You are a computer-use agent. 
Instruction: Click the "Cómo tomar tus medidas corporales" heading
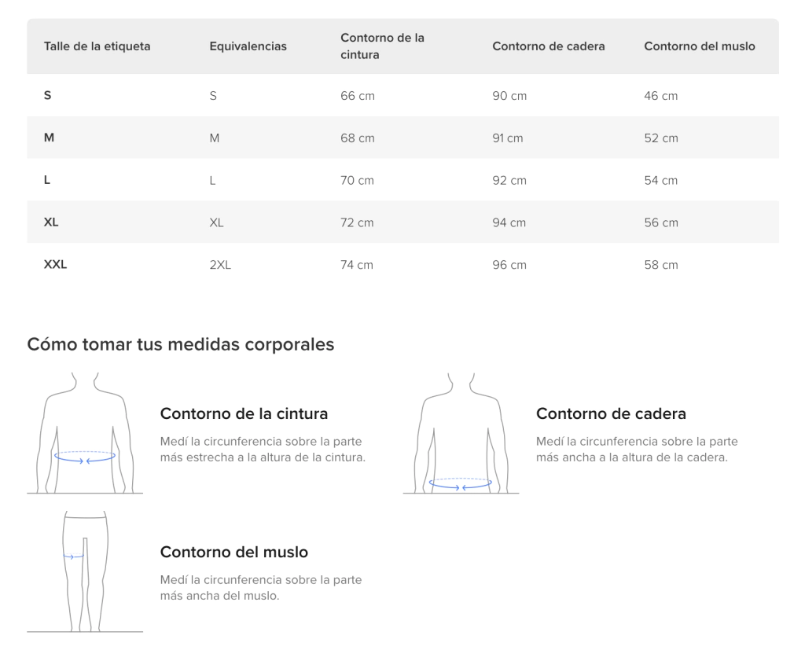point(181,344)
